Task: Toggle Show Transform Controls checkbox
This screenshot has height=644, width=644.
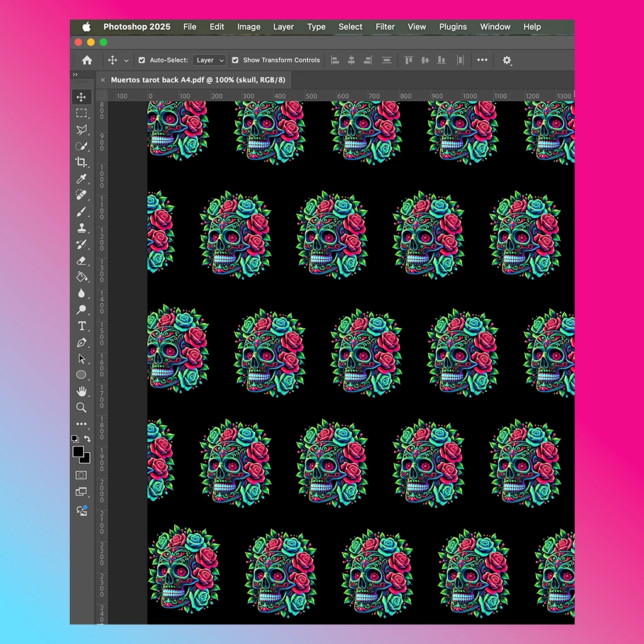Action: pos(235,60)
